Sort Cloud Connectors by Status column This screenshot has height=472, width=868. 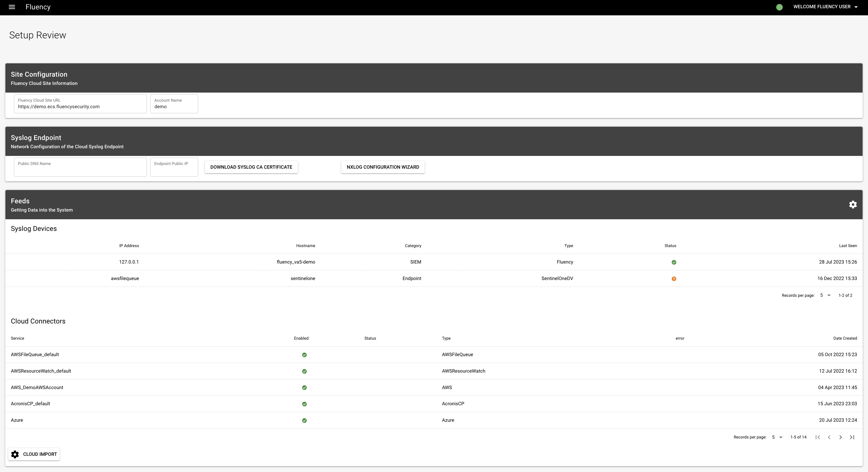pos(370,338)
